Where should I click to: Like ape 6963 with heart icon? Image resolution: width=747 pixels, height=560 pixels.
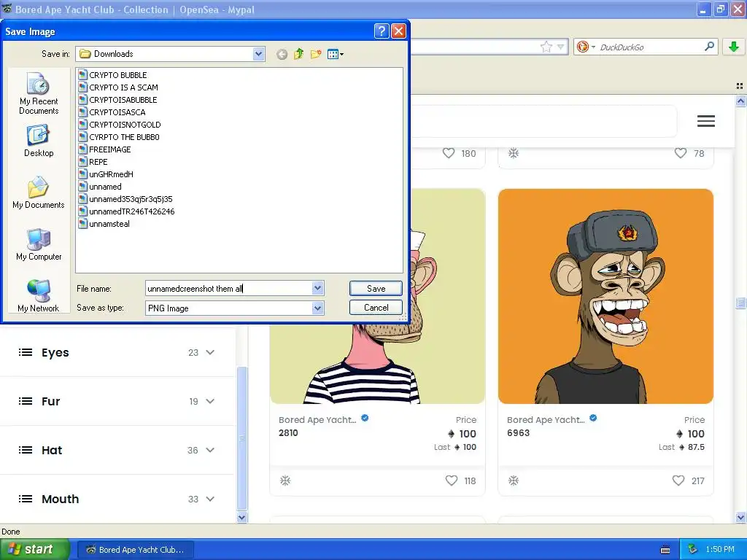click(678, 481)
